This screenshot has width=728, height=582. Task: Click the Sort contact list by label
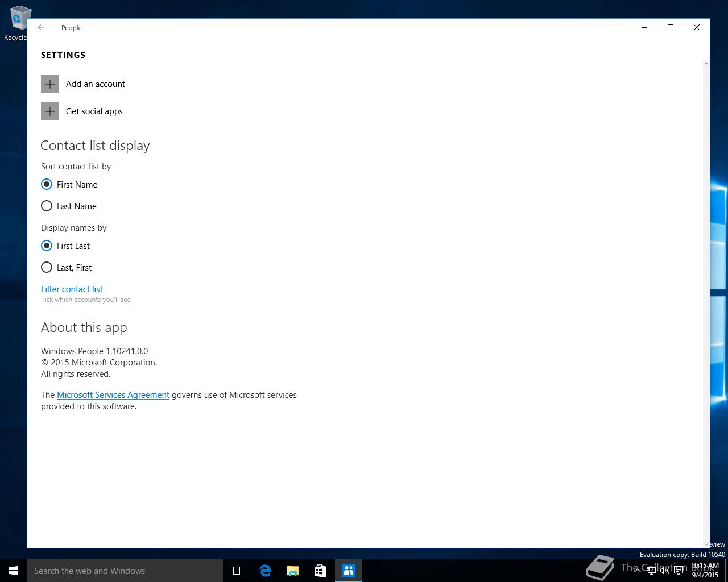[76, 166]
